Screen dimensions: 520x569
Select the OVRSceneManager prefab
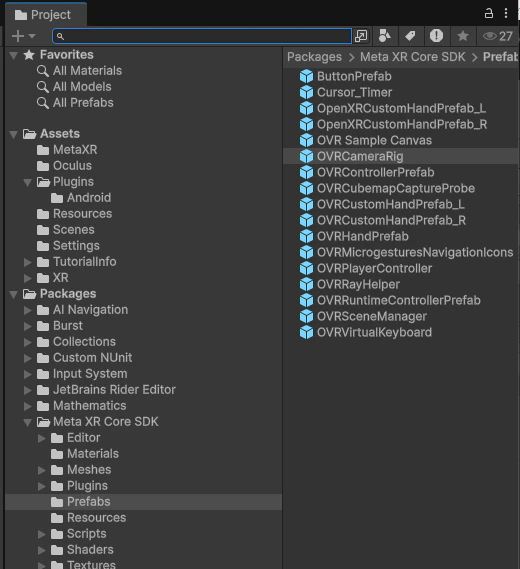tap(363, 316)
